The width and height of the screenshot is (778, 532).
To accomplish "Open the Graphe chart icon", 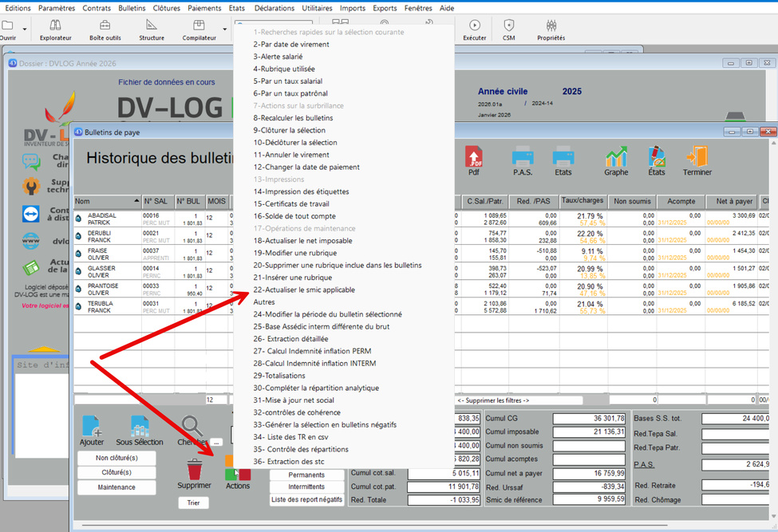I will tap(616, 156).
